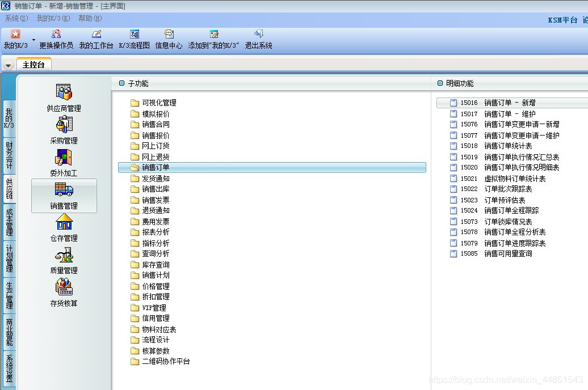588x390 pixels.
Task: Open the 系统(S) menu
Action: coord(16,18)
